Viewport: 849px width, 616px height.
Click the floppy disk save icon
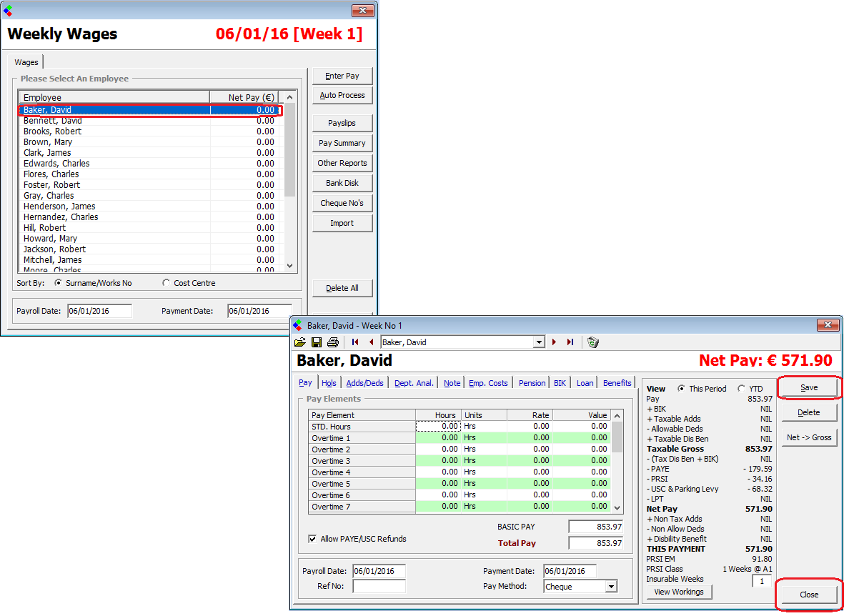click(316, 343)
